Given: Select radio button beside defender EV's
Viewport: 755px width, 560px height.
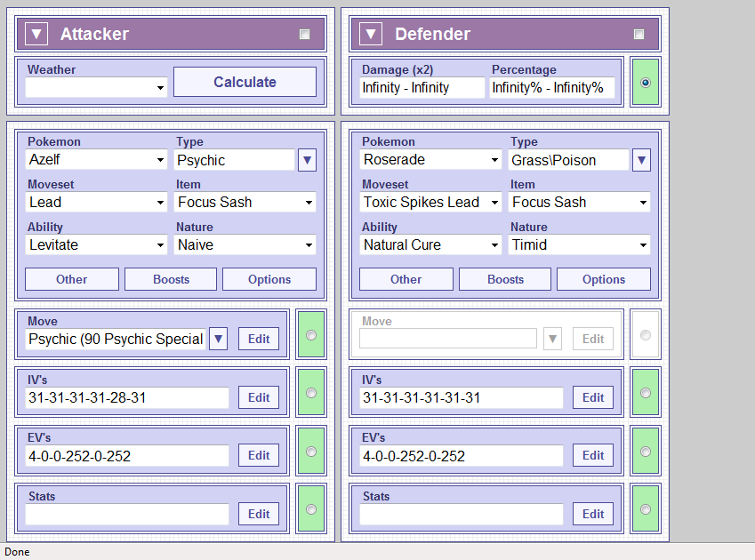Looking at the screenshot, I should (645, 452).
